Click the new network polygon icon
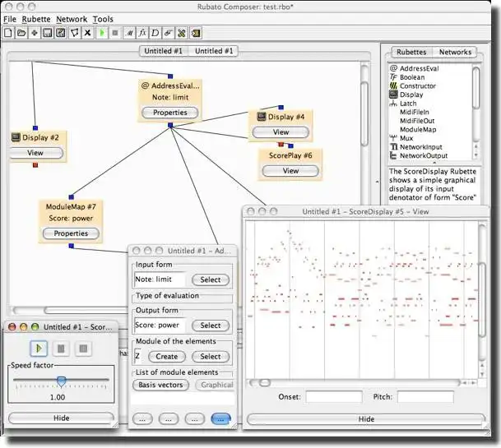Image resolution: width=501 pixels, height=448 pixels. click(x=74, y=33)
